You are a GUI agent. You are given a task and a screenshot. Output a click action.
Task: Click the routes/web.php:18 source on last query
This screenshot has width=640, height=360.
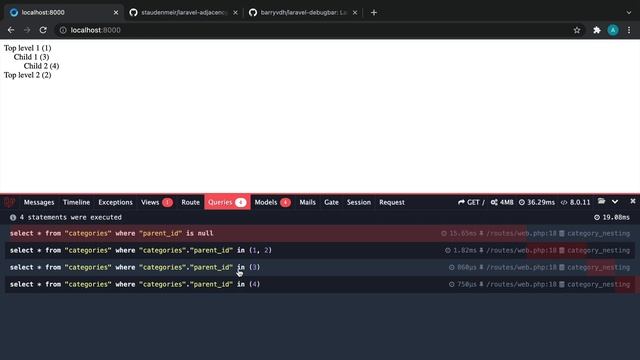(518, 284)
